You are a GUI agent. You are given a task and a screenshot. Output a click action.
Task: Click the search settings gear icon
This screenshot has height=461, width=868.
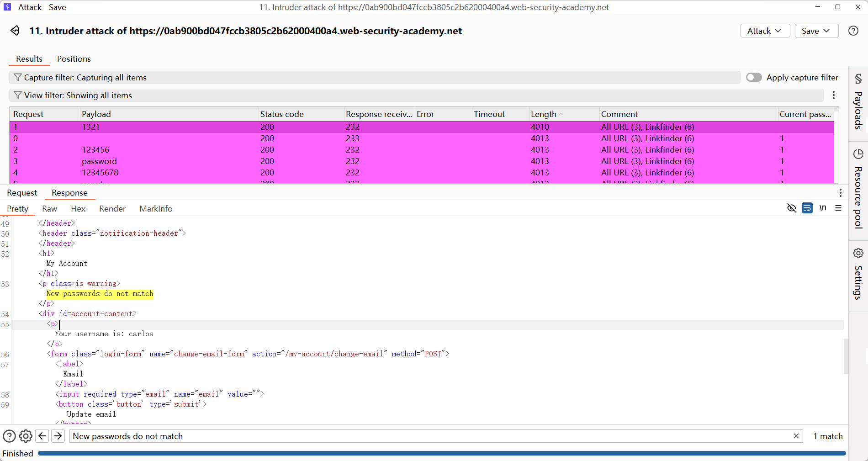pyautogui.click(x=26, y=436)
